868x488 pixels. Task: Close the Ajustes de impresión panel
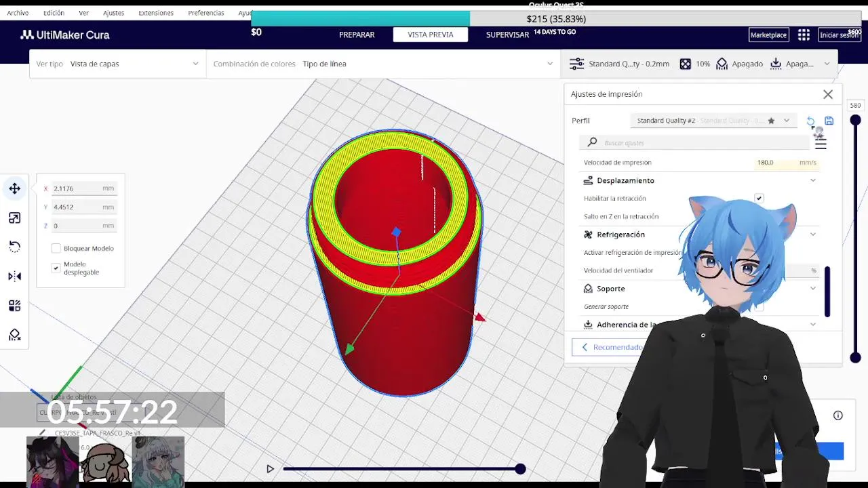pyautogui.click(x=828, y=94)
